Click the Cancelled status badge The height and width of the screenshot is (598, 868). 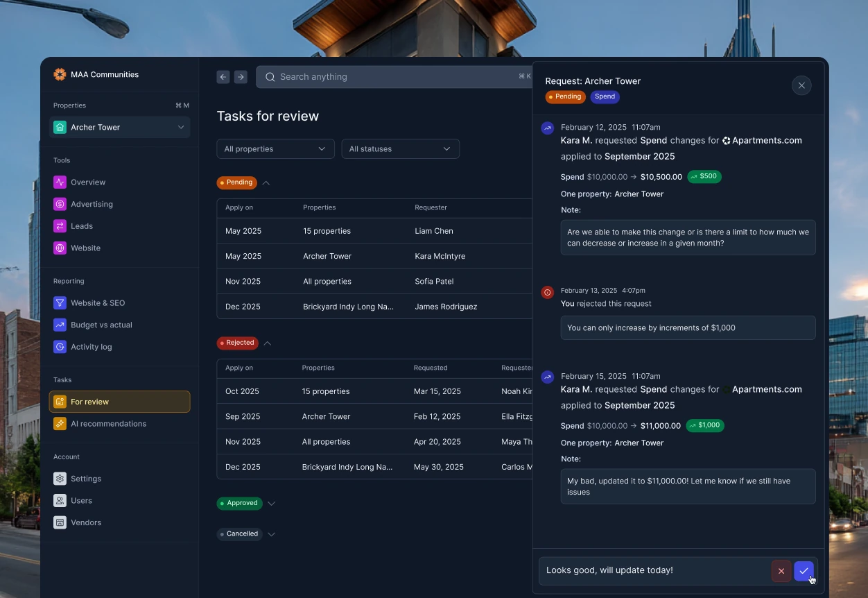click(240, 534)
